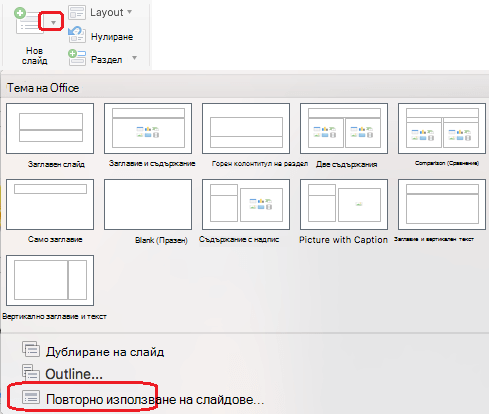The width and height of the screenshot is (489, 414).
Task: Click the Само заглавие caption text
Action: [x=55, y=239]
